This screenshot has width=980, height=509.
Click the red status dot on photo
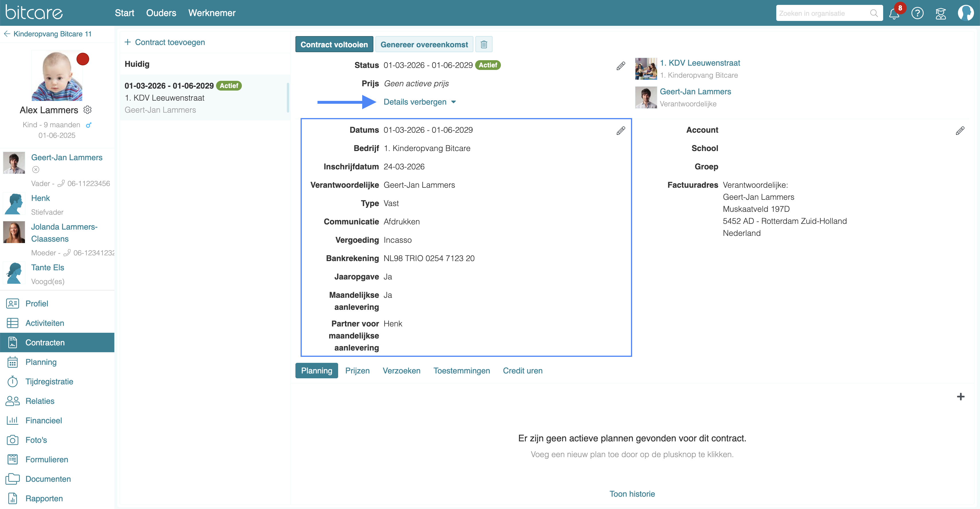coord(83,59)
